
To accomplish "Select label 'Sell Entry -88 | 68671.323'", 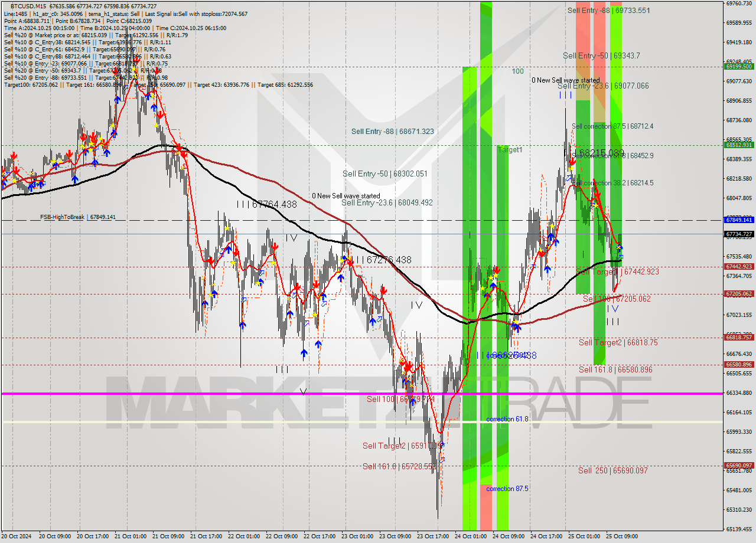I will (x=392, y=132).
